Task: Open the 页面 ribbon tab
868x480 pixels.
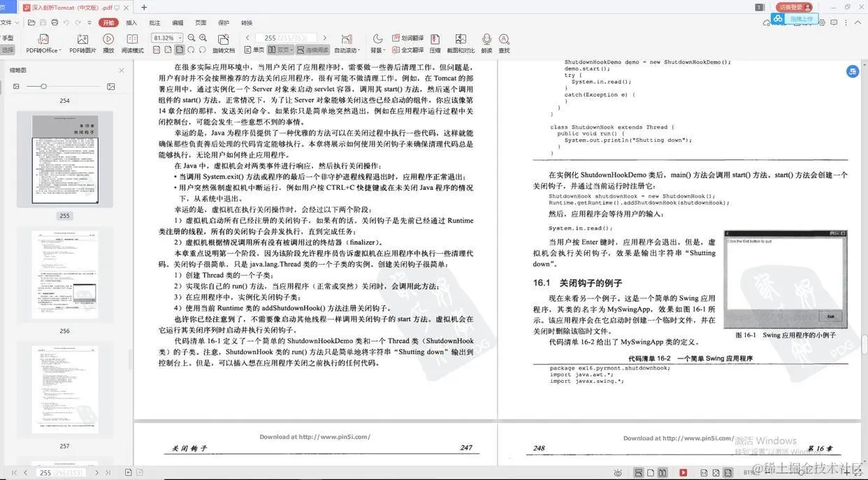Action: (201, 22)
